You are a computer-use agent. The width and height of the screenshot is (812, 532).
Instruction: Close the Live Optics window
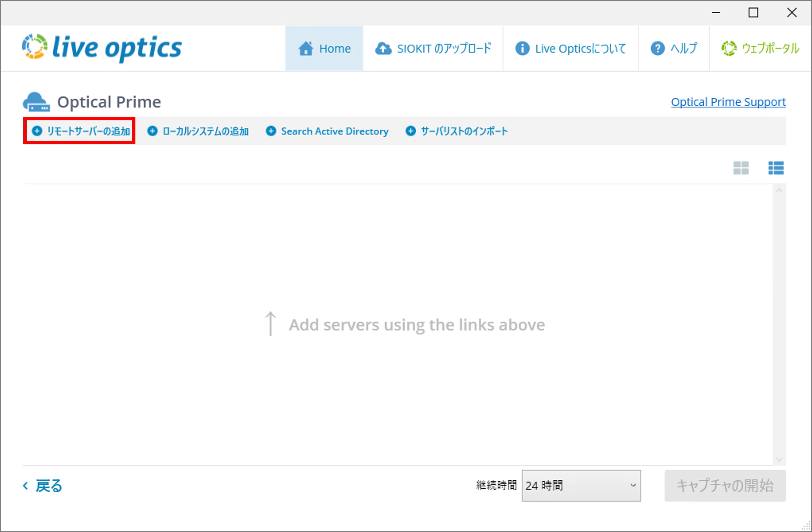pos(792,13)
